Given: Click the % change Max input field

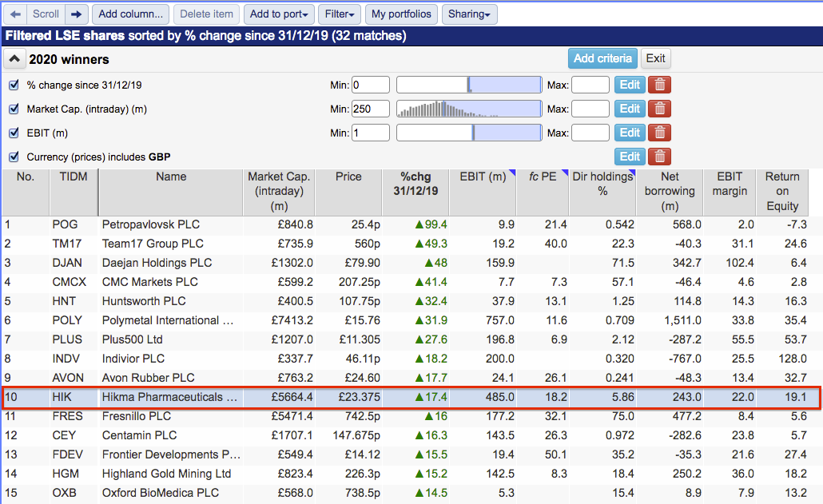Looking at the screenshot, I should tap(590, 85).
